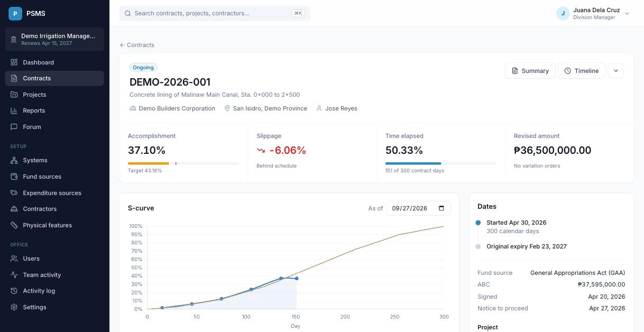This screenshot has height=332, width=644.
Task: Click the Contracts document icon in sidebar
Action: [x=14, y=78]
